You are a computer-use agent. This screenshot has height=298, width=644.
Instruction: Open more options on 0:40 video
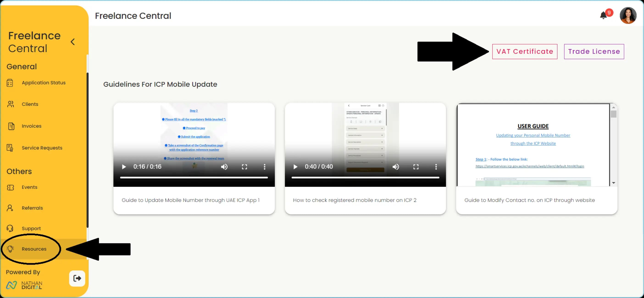click(x=436, y=167)
